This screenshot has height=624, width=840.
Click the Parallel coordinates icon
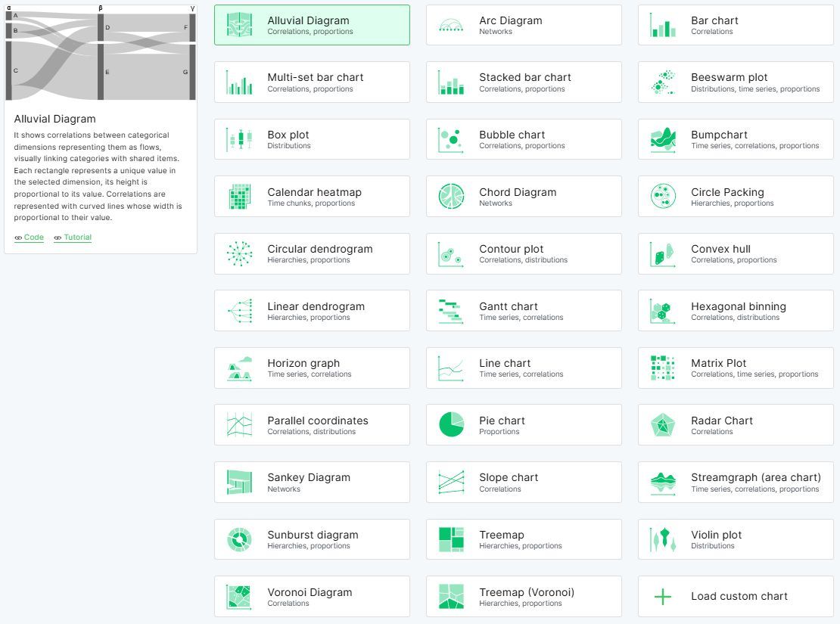pyautogui.click(x=239, y=425)
